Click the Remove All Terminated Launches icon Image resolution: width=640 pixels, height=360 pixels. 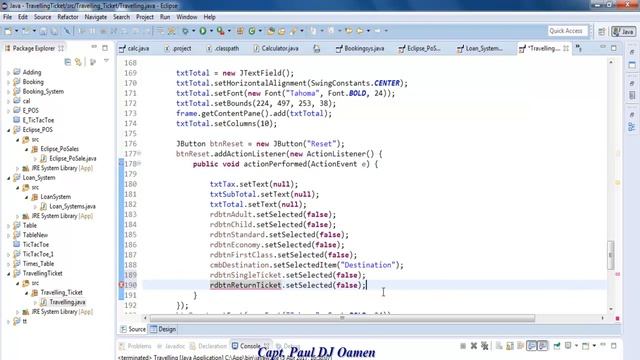[484, 346]
